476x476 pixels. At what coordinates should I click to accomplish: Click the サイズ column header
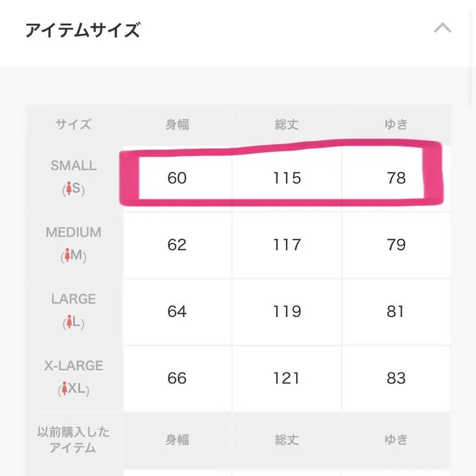[x=73, y=124]
